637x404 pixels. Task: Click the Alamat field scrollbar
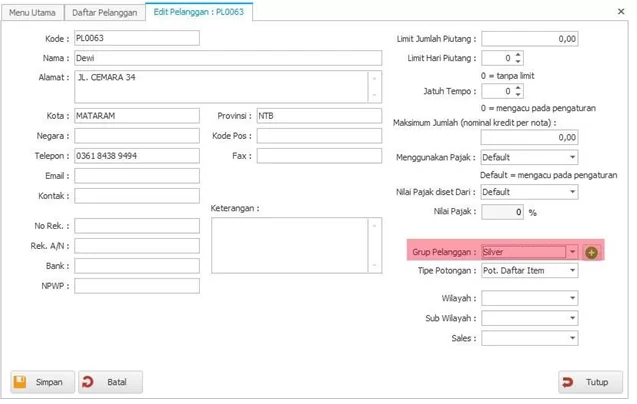tap(375, 86)
